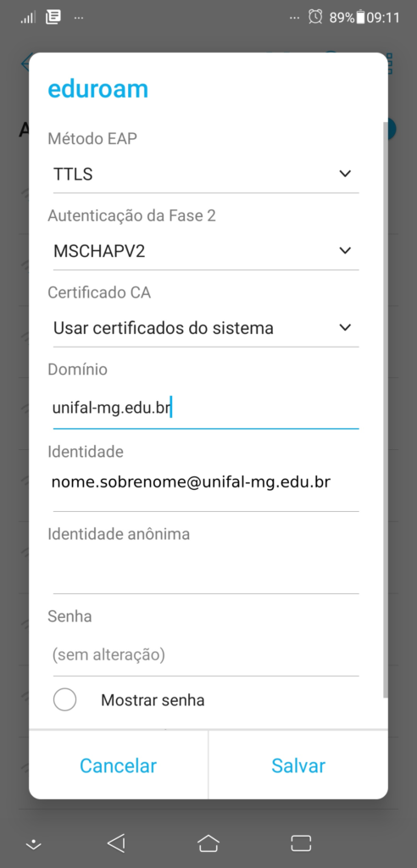Click the Senha password field

tap(206, 655)
